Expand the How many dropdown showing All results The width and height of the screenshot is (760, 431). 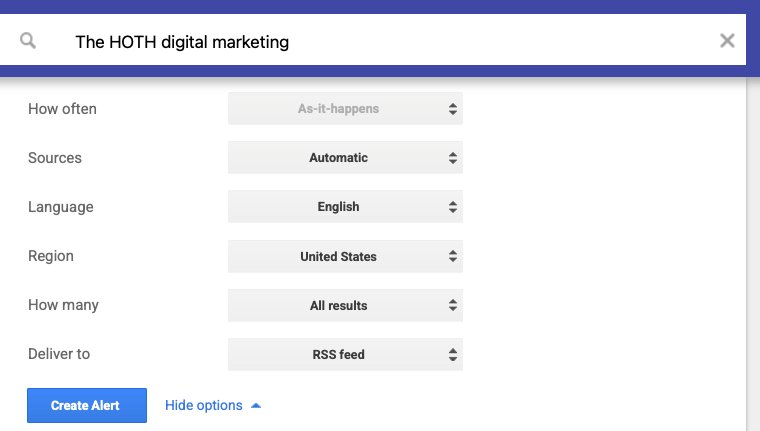pos(345,306)
